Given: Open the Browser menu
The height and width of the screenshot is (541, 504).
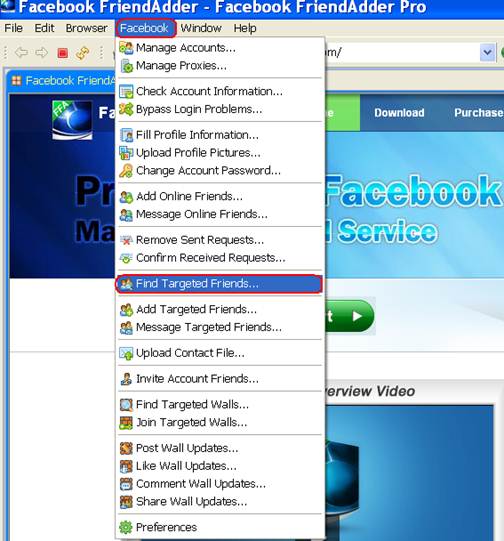Looking at the screenshot, I should [x=86, y=28].
